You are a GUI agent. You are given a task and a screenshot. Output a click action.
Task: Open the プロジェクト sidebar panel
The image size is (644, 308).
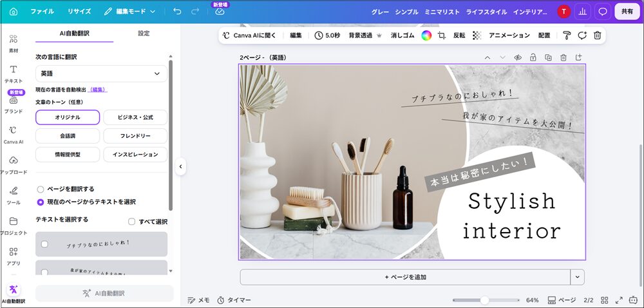14,226
